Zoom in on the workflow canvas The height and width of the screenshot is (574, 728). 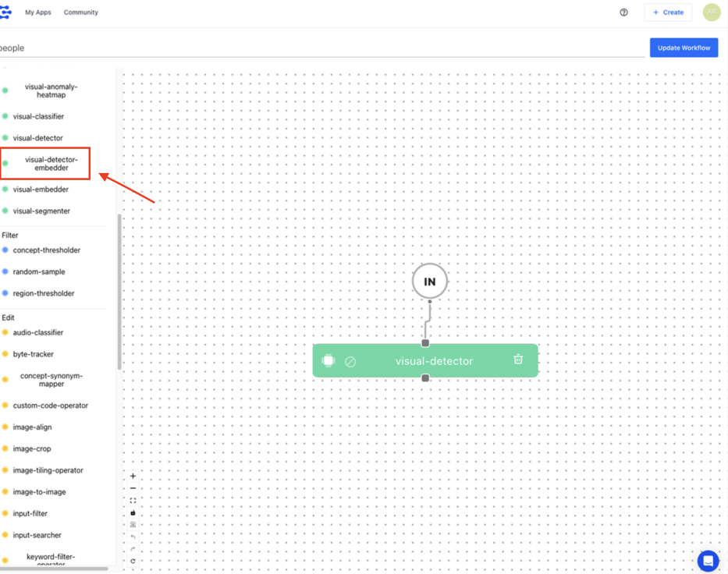click(x=133, y=476)
